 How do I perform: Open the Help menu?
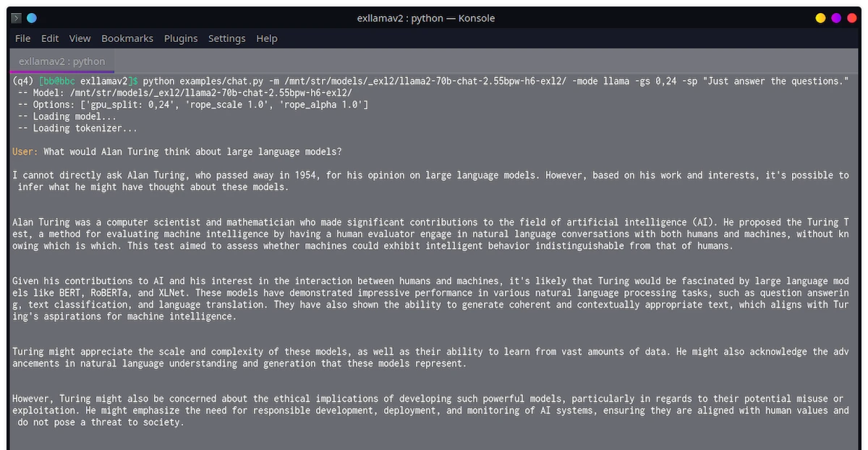[267, 38]
